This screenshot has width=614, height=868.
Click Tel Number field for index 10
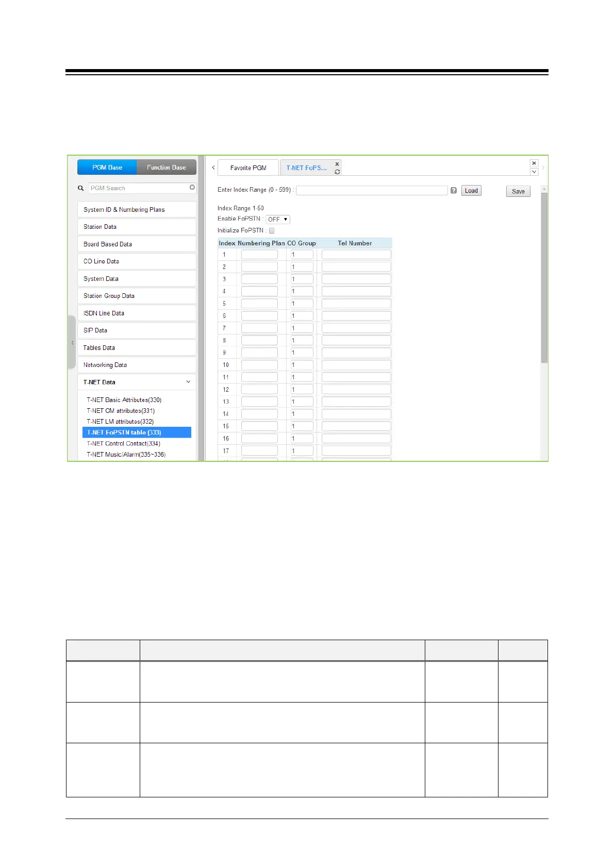pyautogui.click(x=356, y=365)
